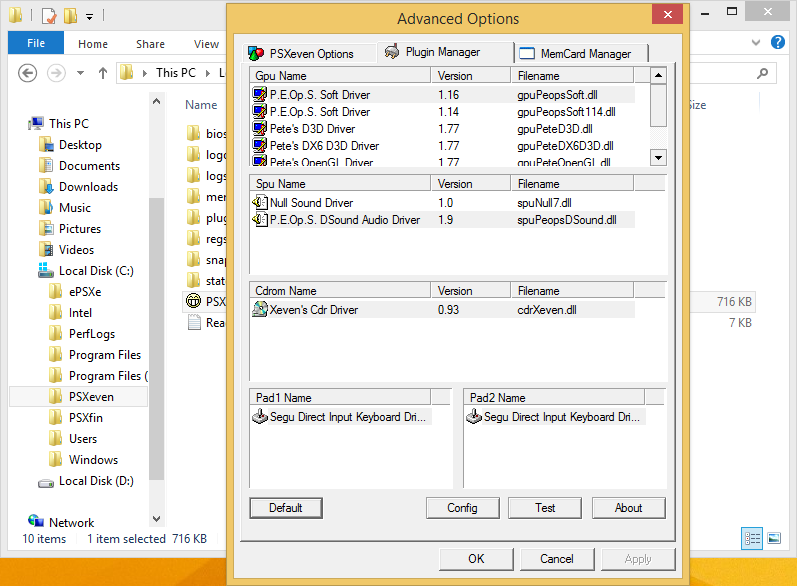Open Quick Access Toolbar customize dropdown
Screen dimensions: 797x586
89,17
